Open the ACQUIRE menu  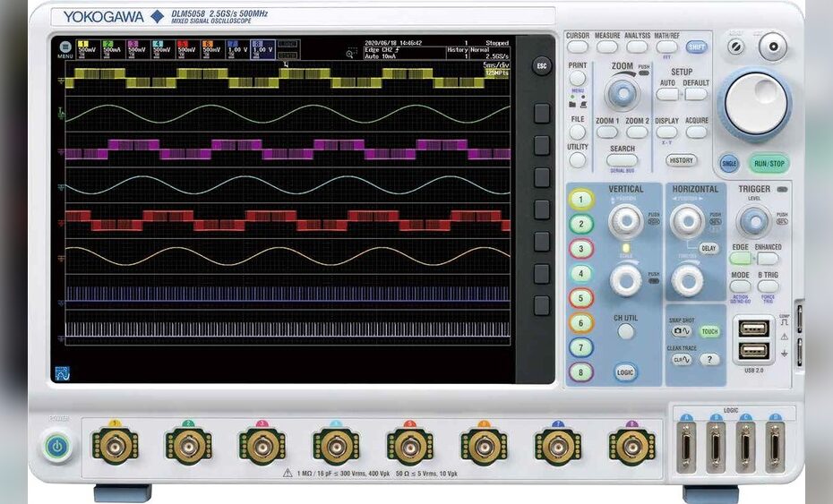pyautogui.click(x=696, y=132)
